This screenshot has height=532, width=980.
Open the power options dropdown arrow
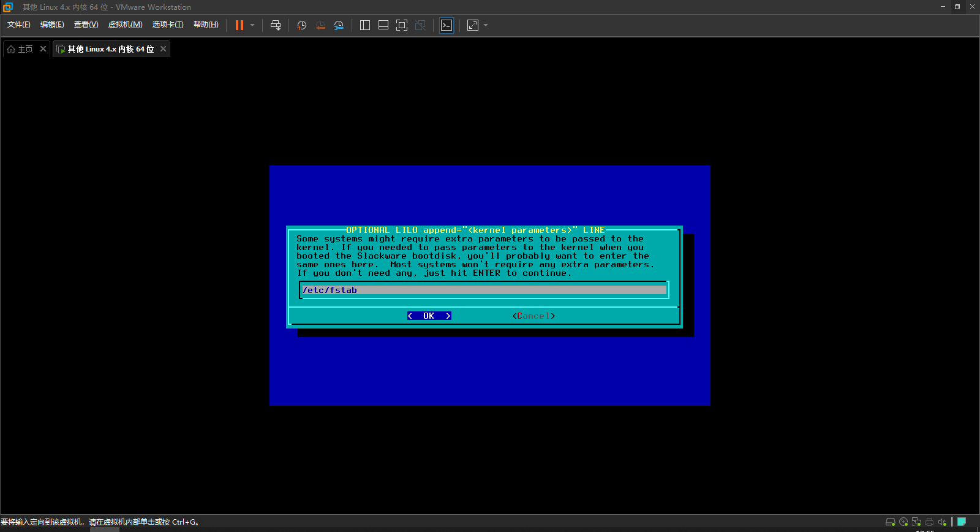click(x=252, y=25)
